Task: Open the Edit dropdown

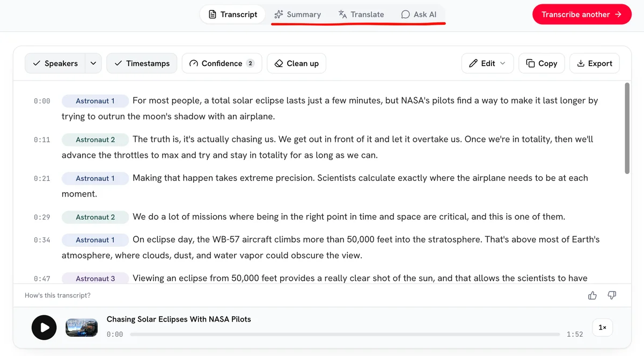Action: tap(487, 63)
